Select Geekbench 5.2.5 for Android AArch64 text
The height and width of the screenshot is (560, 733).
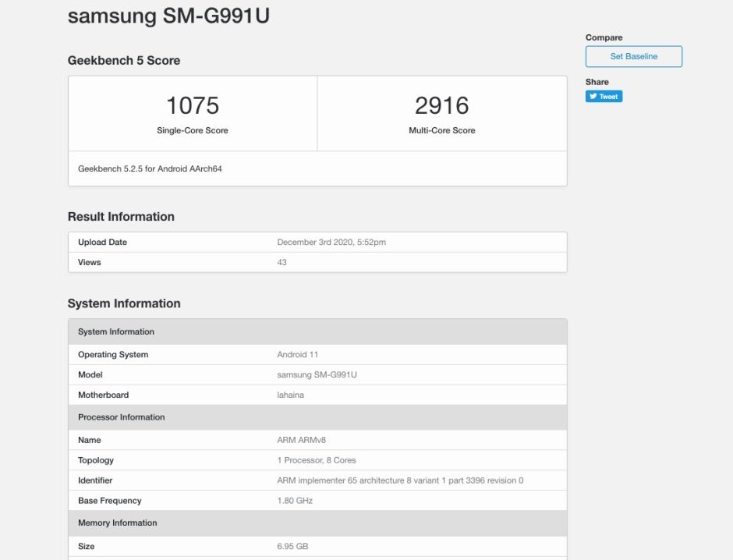150,168
